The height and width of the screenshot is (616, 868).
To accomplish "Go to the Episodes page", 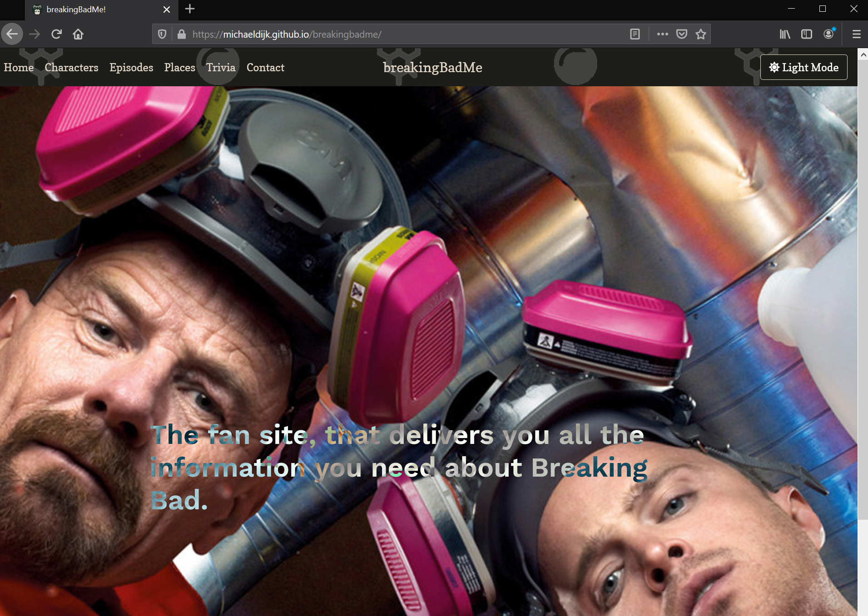I will click(x=131, y=67).
